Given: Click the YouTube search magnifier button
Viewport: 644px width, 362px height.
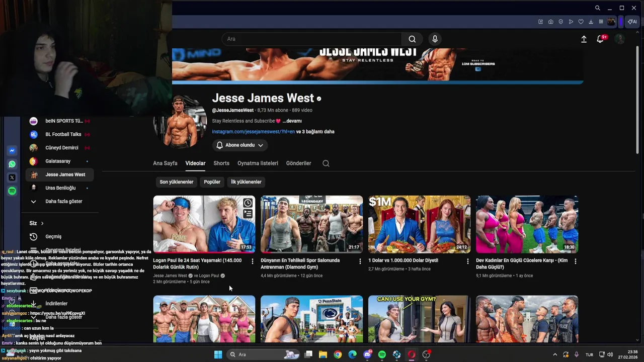Looking at the screenshot, I should (412, 39).
